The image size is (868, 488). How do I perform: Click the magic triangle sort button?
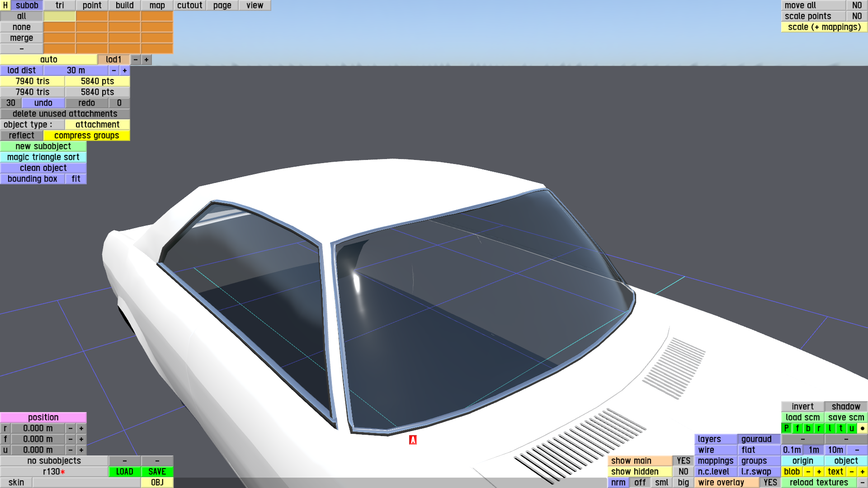coord(43,157)
